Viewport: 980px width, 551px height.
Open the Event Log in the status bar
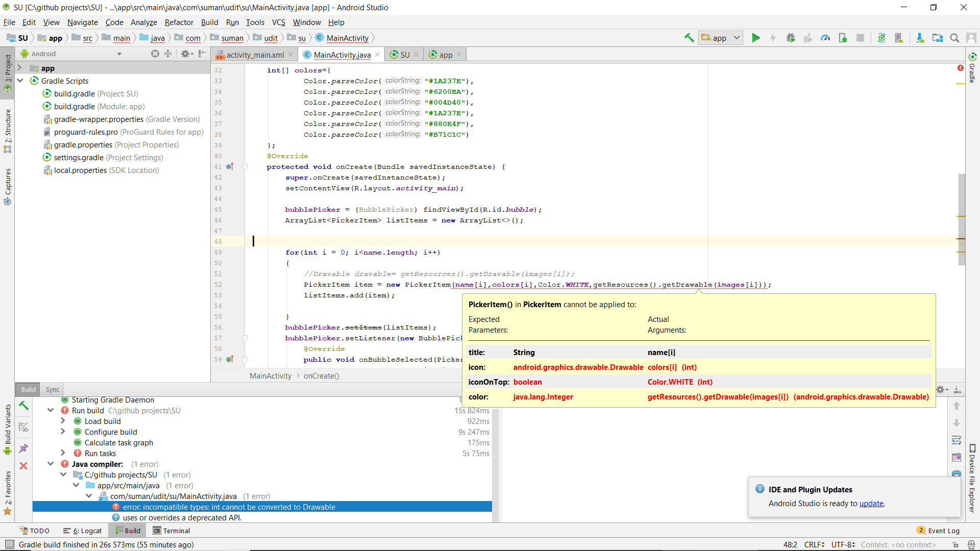942,530
